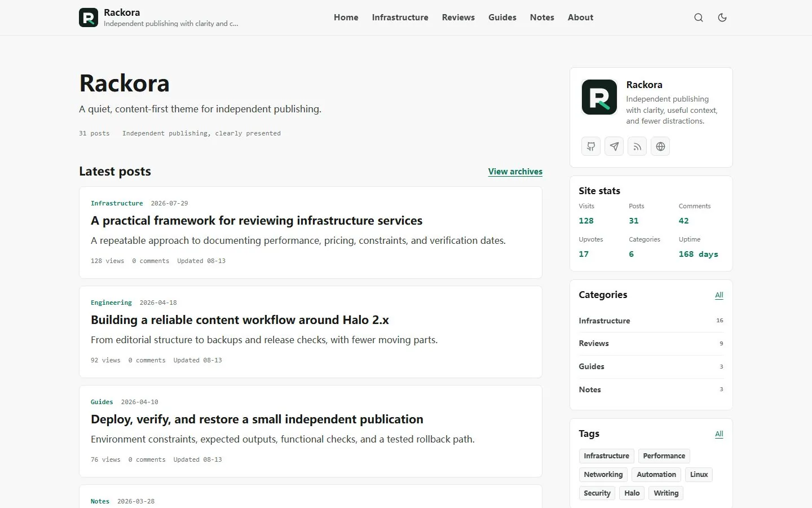Image resolution: width=812 pixels, height=508 pixels.
Task: Click the Automation tag chip
Action: pos(656,475)
